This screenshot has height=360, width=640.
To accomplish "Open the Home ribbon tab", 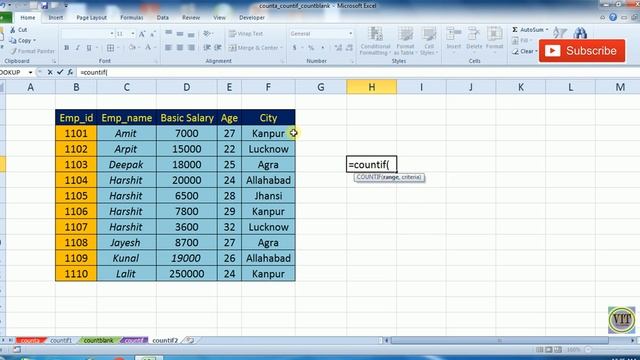I will tap(28, 18).
